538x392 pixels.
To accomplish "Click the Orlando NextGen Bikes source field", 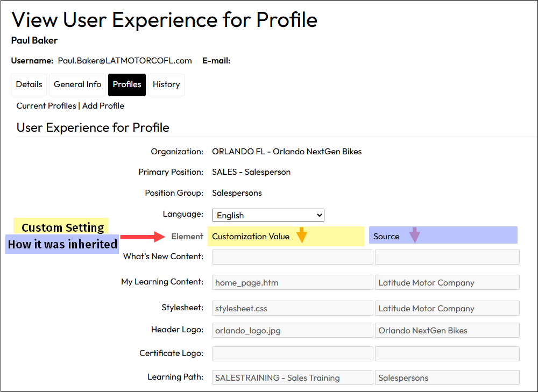I will pos(447,331).
